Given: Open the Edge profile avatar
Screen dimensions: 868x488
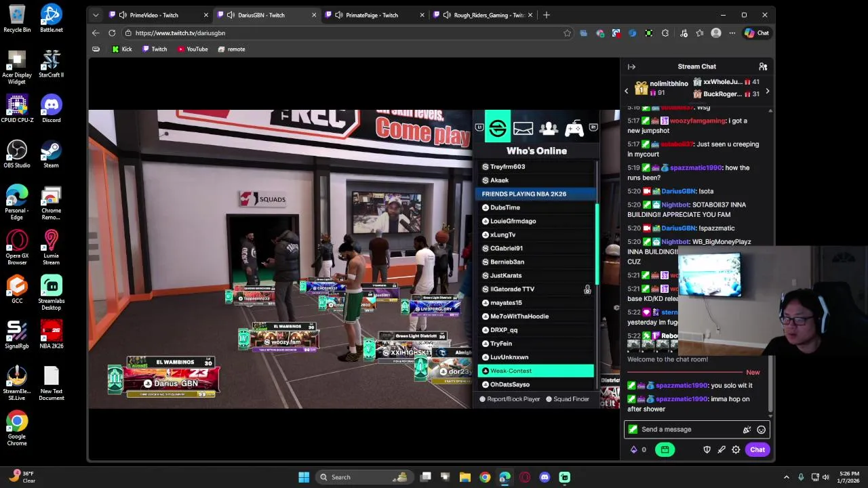Looking at the screenshot, I should tap(716, 33).
